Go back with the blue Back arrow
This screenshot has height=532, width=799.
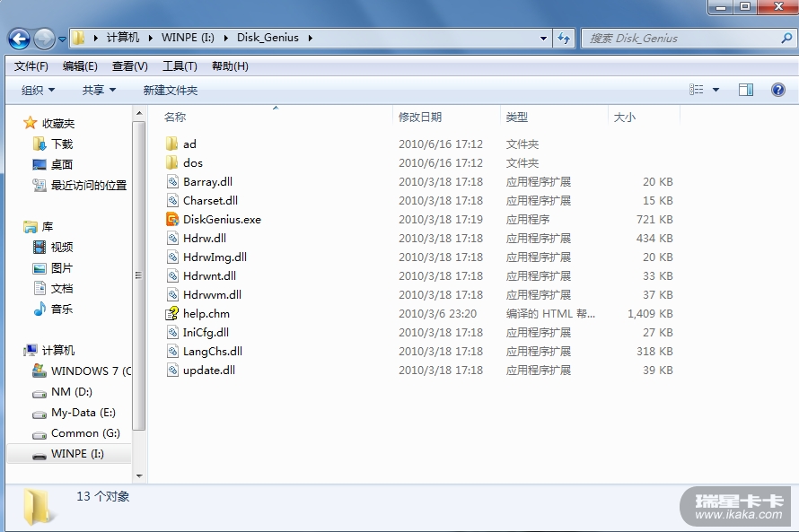(x=20, y=39)
